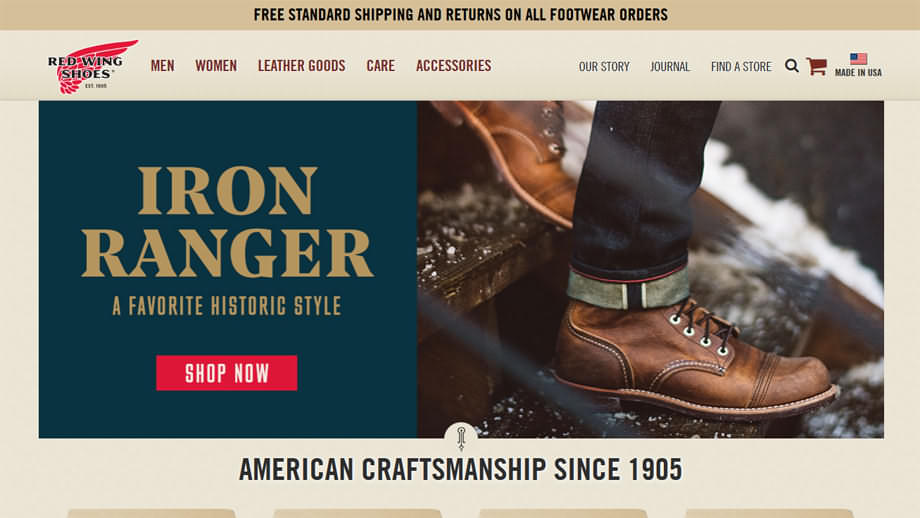Screen dimensions: 920x518
Task: Open the Journal link
Action: click(670, 66)
